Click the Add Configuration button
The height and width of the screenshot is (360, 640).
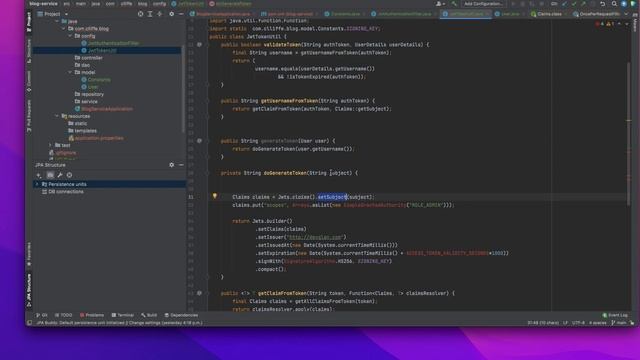click(483, 4)
